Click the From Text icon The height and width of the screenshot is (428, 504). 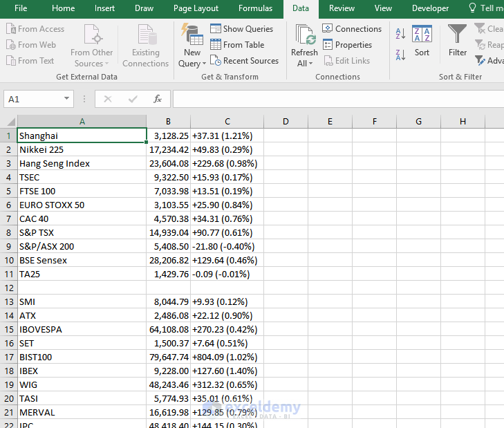[x=10, y=60]
